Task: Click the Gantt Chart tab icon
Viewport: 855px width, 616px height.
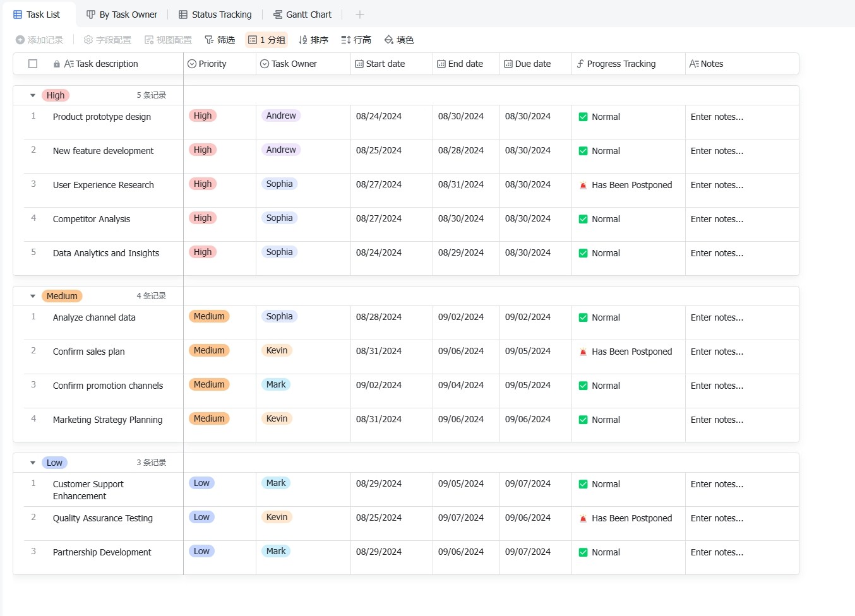Action: coord(278,15)
